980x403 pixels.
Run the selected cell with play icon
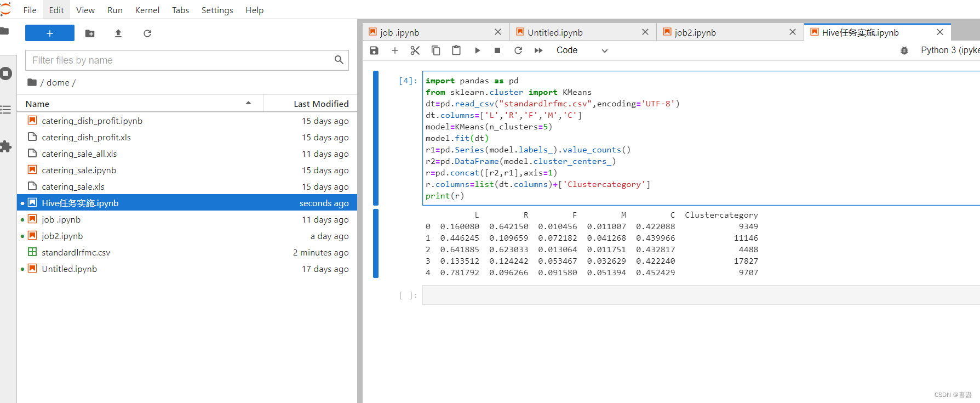click(x=477, y=50)
